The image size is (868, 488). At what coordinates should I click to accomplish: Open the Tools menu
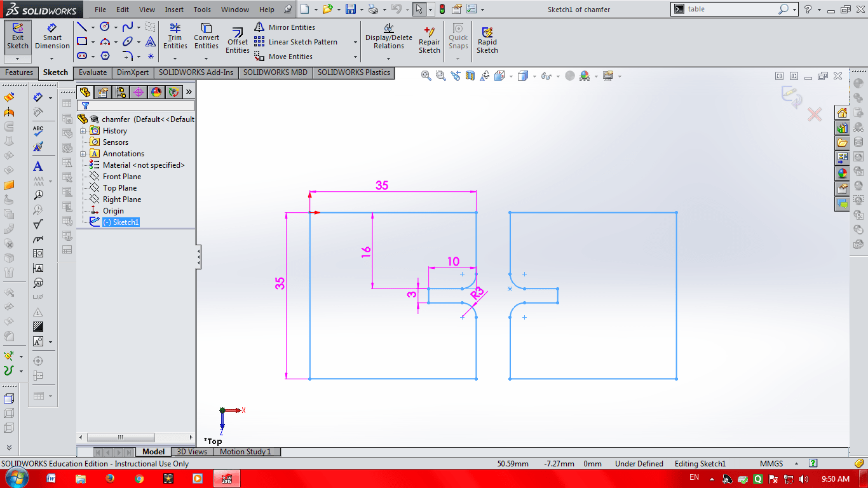point(202,10)
